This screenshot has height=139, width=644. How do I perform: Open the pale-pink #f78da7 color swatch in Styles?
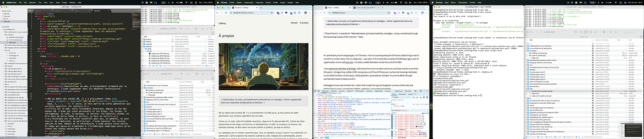coord(419,133)
